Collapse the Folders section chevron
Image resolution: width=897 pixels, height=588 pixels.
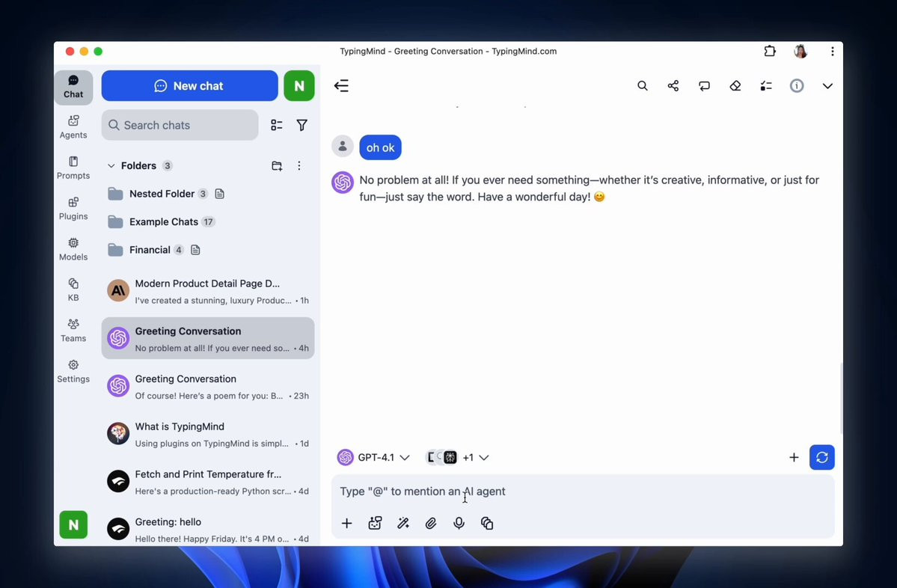click(x=111, y=166)
